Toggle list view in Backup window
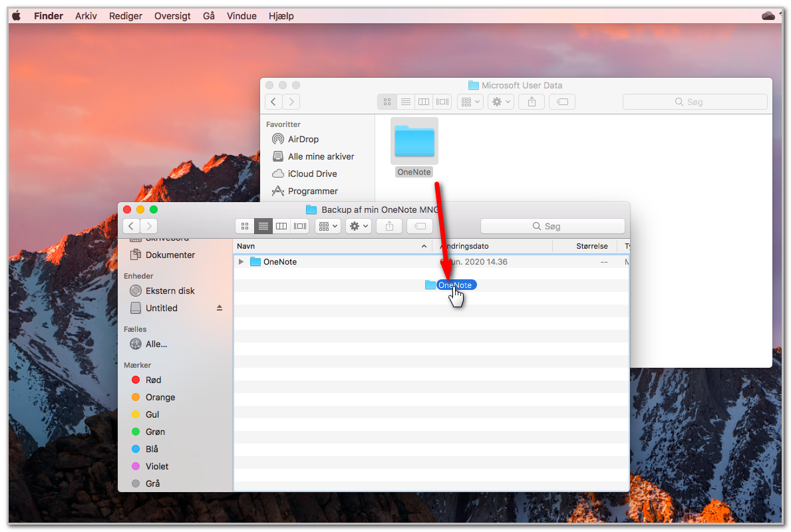This screenshot has height=532, width=791. (x=263, y=226)
